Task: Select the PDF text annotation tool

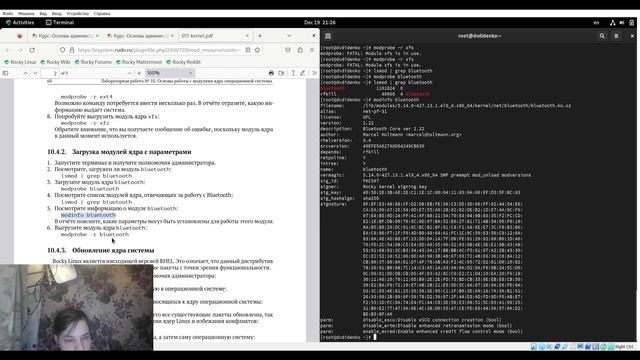Action: [293, 73]
